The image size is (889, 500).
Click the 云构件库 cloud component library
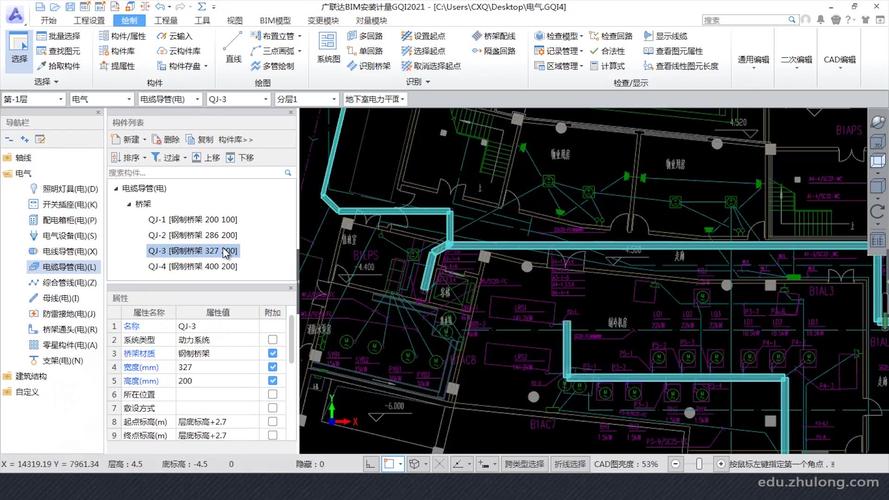point(179,51)
